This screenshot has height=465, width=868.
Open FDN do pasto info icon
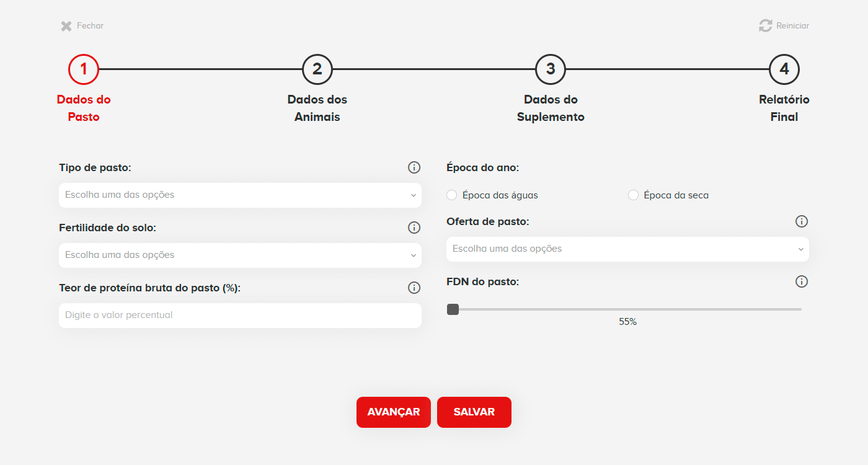point(802,281)
